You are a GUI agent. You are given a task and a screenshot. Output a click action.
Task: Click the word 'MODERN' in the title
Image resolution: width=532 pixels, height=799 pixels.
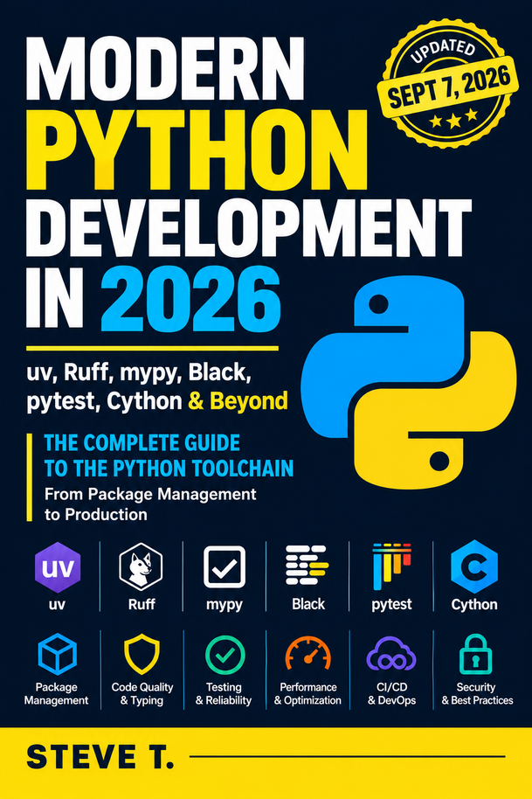(x=165, y=69)
